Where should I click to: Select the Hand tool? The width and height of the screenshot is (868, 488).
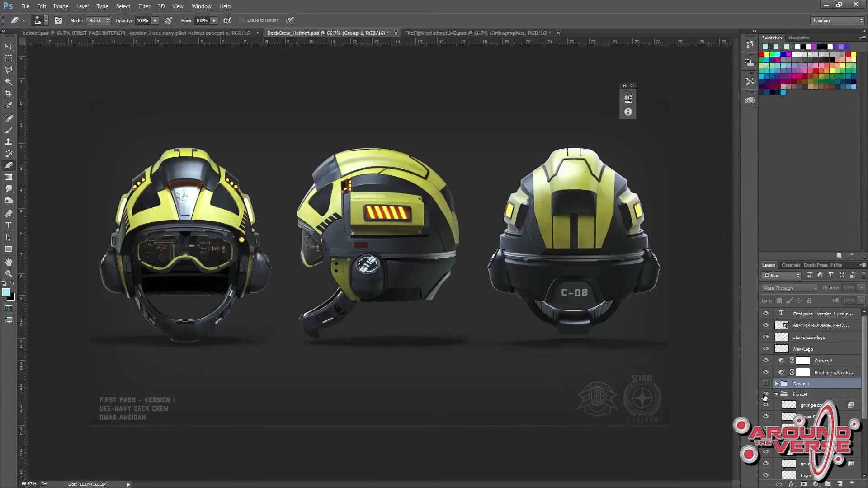[x=9, y=262]
